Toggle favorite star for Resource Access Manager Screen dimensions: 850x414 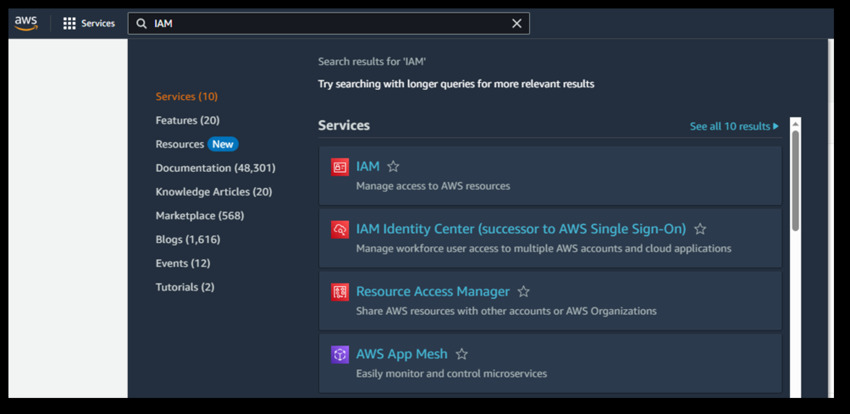[x=523, y=292]
